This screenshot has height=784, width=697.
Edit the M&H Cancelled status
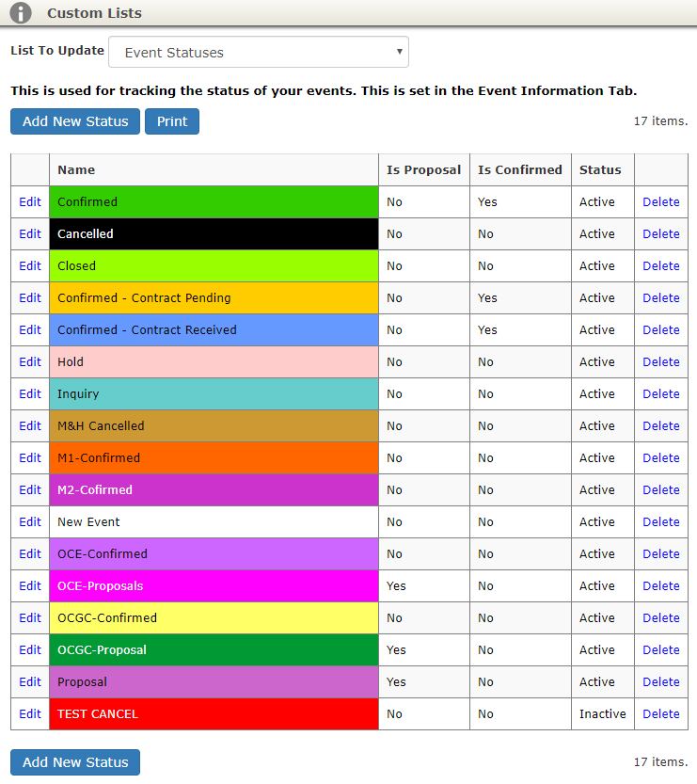coord(30,426)
